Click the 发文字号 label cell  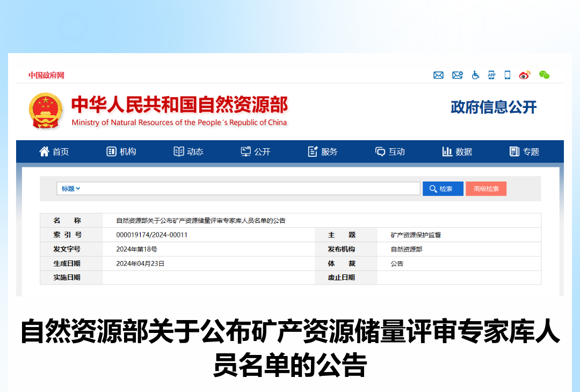(71, 249)
